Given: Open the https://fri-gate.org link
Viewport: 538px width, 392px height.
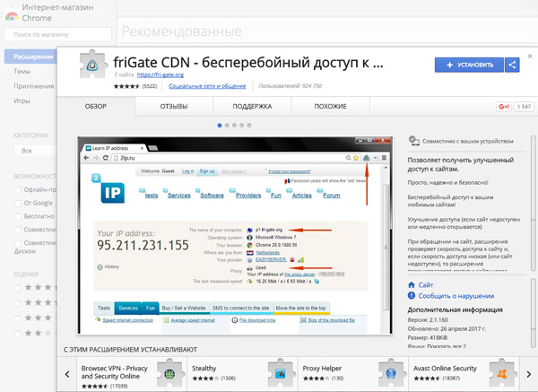Looking at the screenshot, I should [x=161, y=74].
